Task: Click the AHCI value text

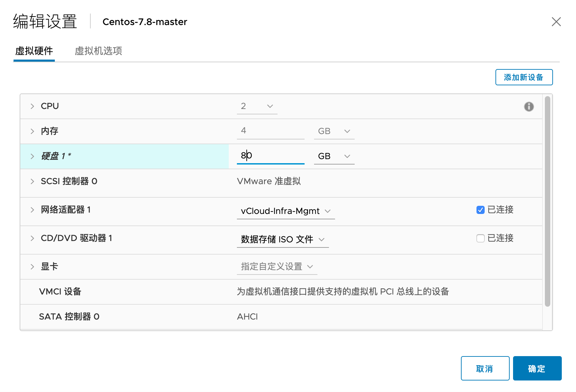Action: pyautogui.click(x=247, y=317)
